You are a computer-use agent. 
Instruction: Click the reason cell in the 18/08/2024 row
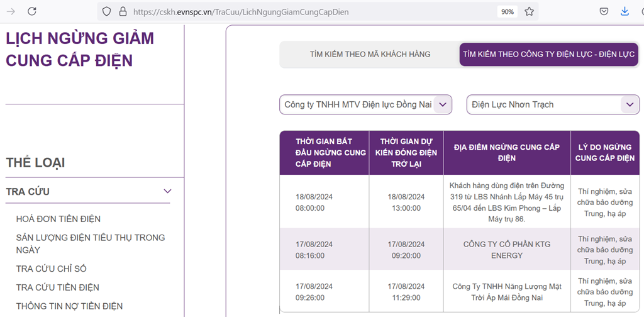(x=605, y=202)
